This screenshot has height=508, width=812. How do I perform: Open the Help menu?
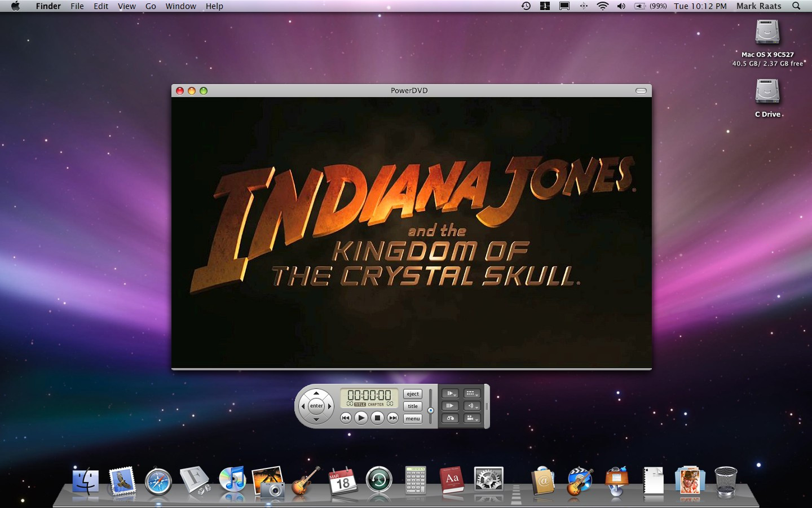[214, 6]
